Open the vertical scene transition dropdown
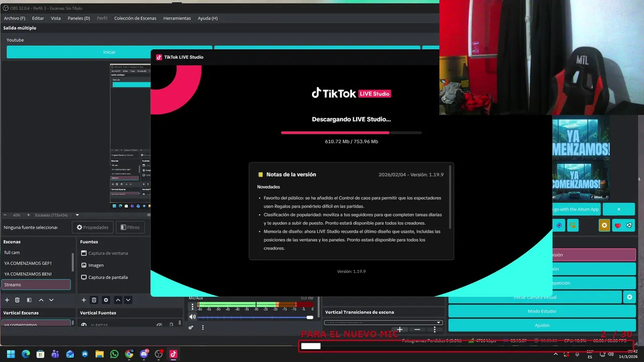Image resolution: width=644 pixels, height=362 pixels. point(383,322)
